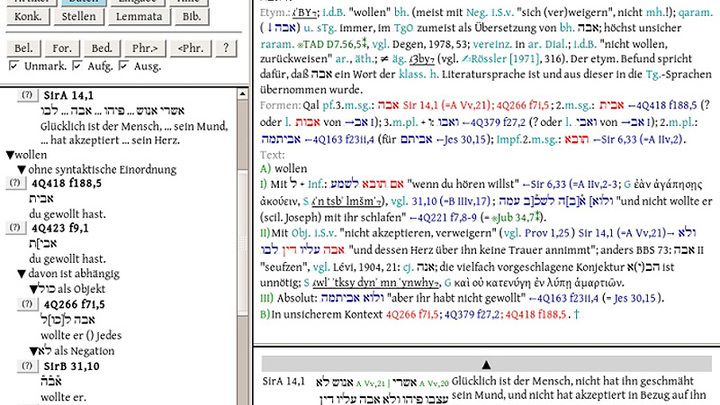Open the Stellen view
720x405 pixels.
coord(79,17)
